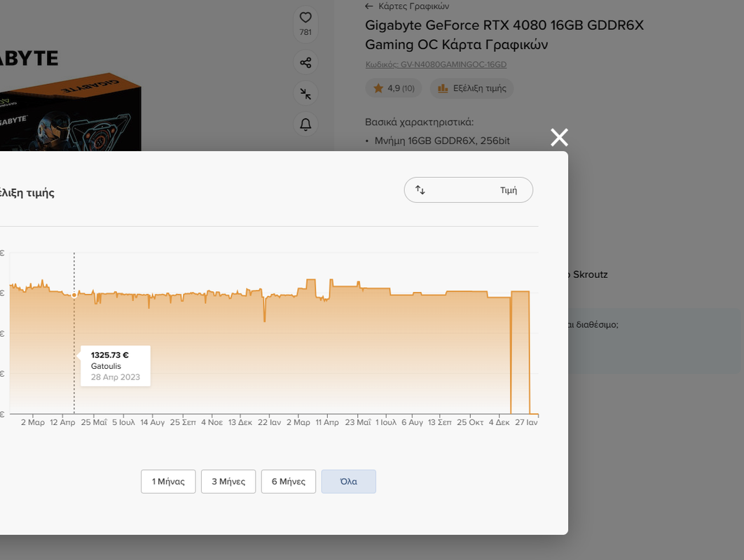Close the price history popup
The width and height of the screenshot is (744, 560).
tap(560, 137)
